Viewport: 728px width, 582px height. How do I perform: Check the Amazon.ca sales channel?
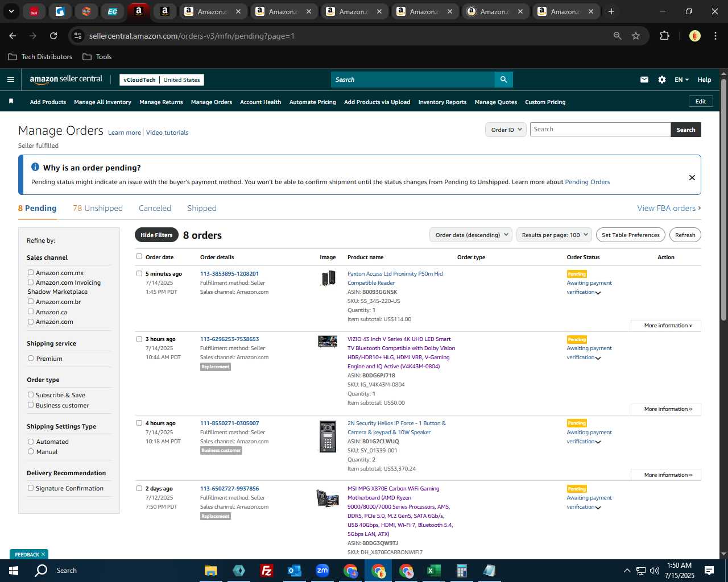click(x=31, y=311)
